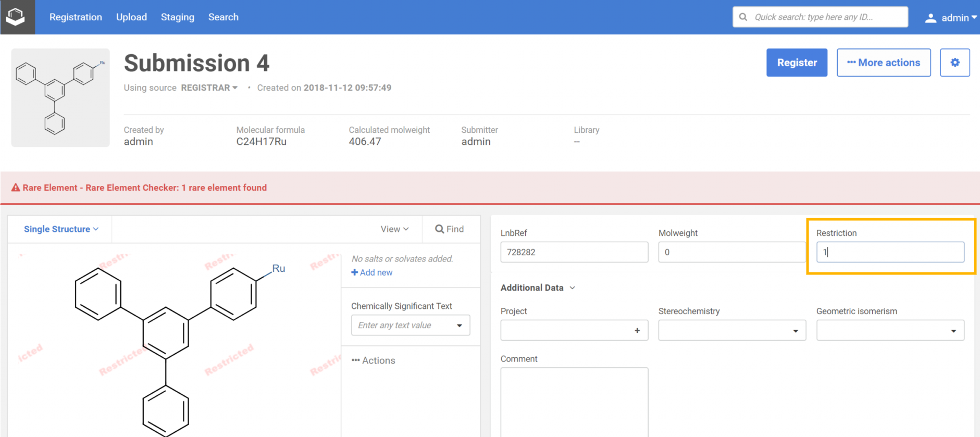Click the Add new salt link

(372, 272)
